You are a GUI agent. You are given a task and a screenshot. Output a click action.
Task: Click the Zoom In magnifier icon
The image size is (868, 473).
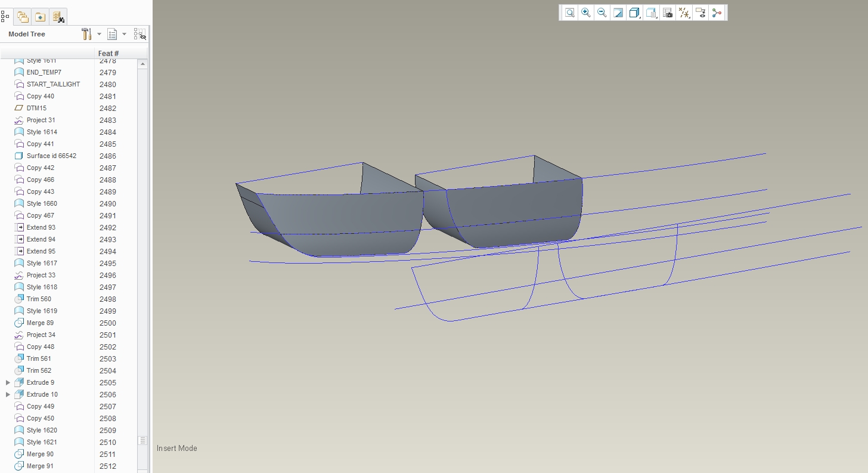pos(586,13)
